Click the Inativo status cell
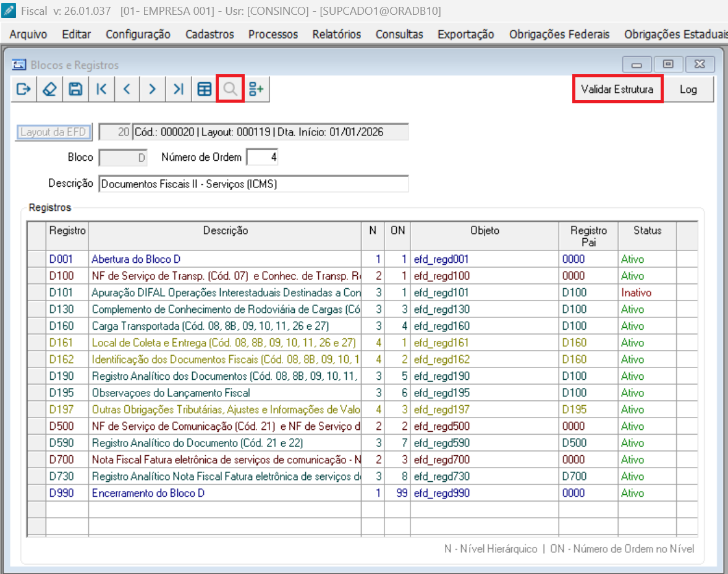728x574 pixels. 647,293
